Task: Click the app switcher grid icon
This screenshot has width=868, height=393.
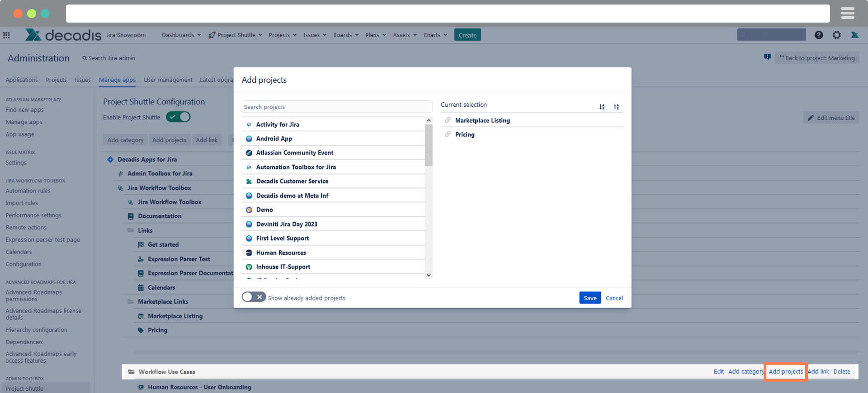Action: [6, 35]
